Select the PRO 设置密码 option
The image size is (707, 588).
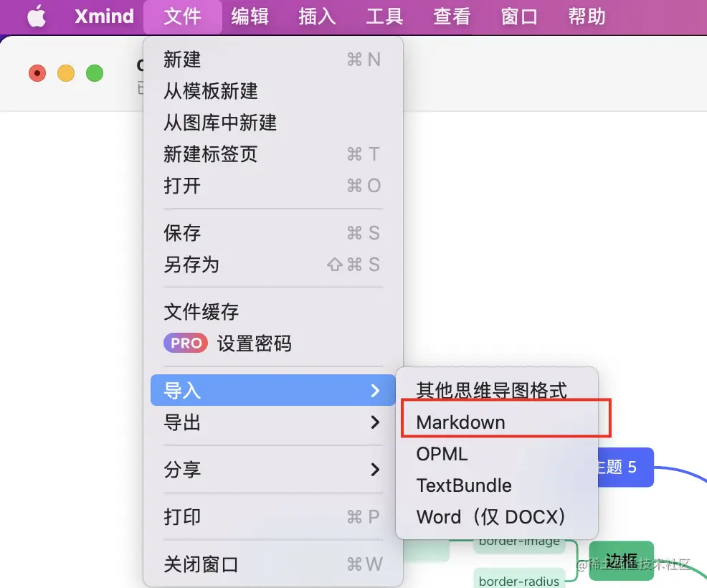click(x=272, y=343)
